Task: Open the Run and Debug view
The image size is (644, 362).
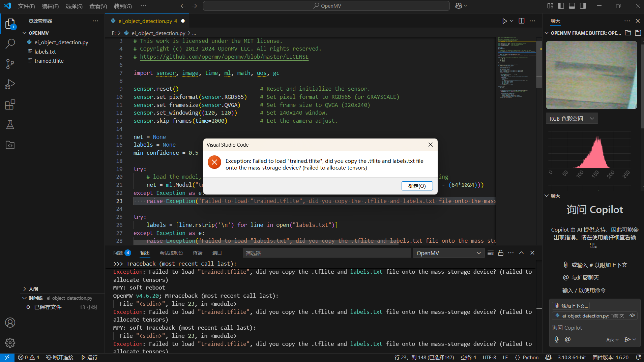Action: point(10,84)
